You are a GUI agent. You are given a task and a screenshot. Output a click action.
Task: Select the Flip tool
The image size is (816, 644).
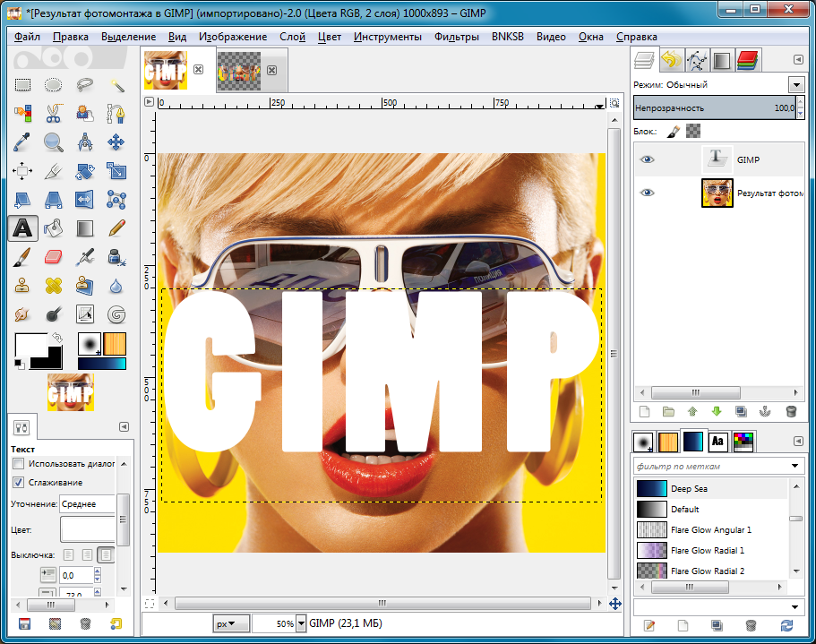84,199
